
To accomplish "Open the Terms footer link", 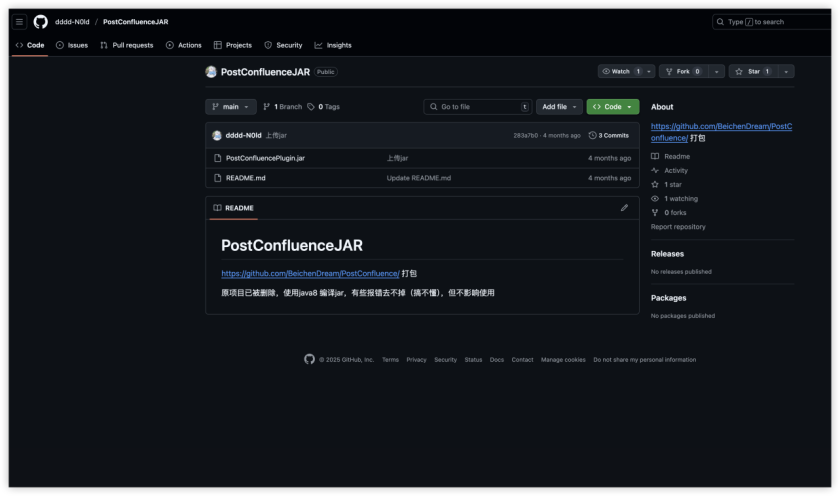I will click(390, 360).
